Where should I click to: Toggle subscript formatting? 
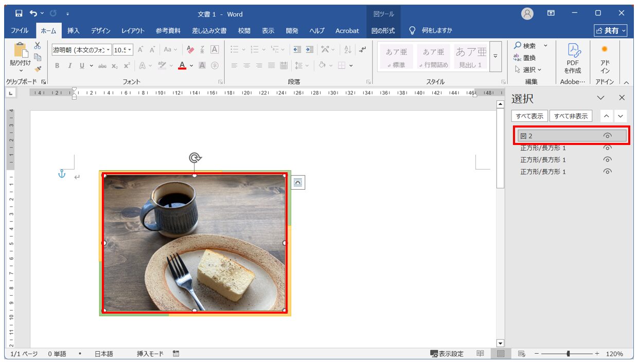pyautogui.click(x=114, y=65)
